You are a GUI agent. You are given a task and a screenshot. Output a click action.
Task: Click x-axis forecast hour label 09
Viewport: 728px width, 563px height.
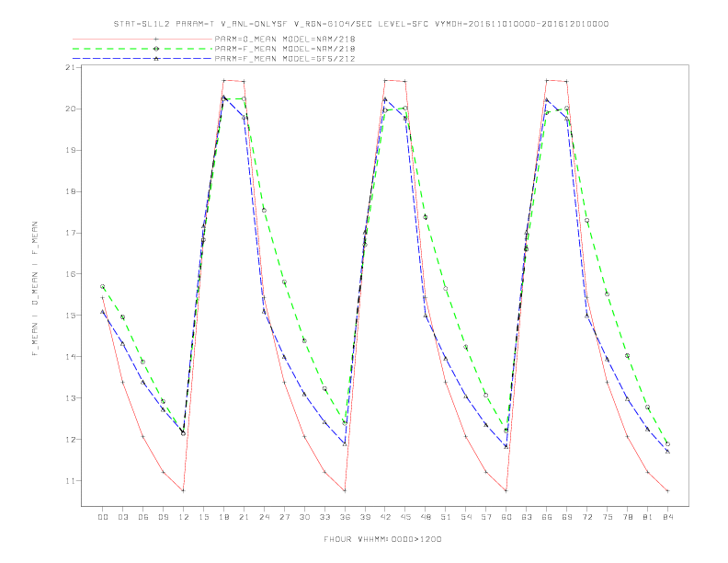coord(163,517)
